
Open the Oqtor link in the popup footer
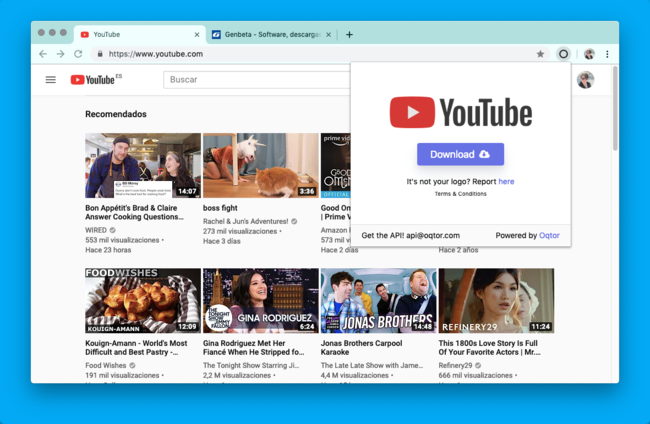click(549, 235)
